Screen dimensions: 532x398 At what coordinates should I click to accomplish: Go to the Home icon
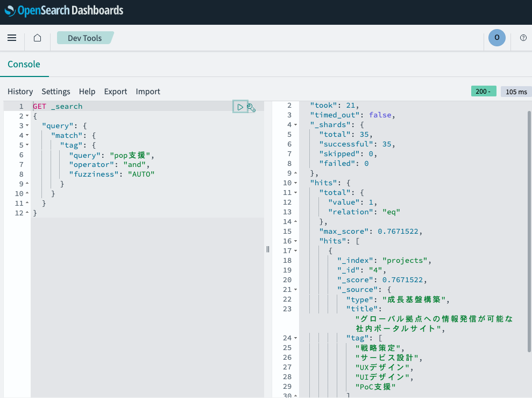pos(37,38)
